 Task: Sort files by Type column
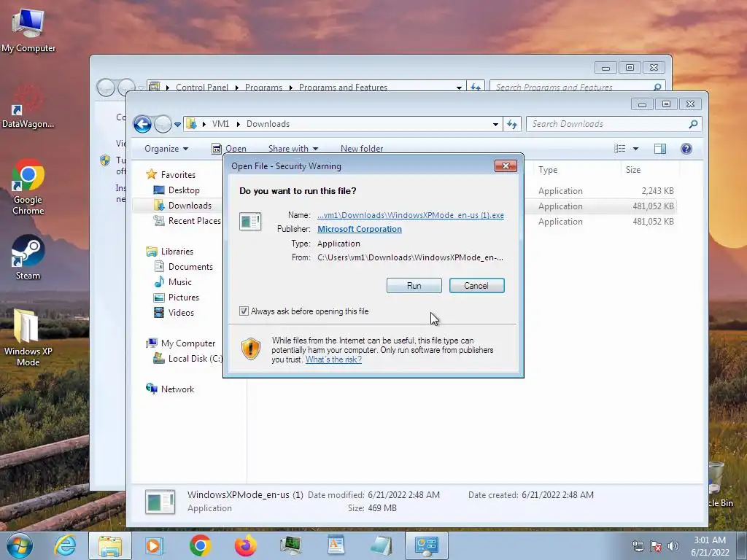click(x=548, y=169)
